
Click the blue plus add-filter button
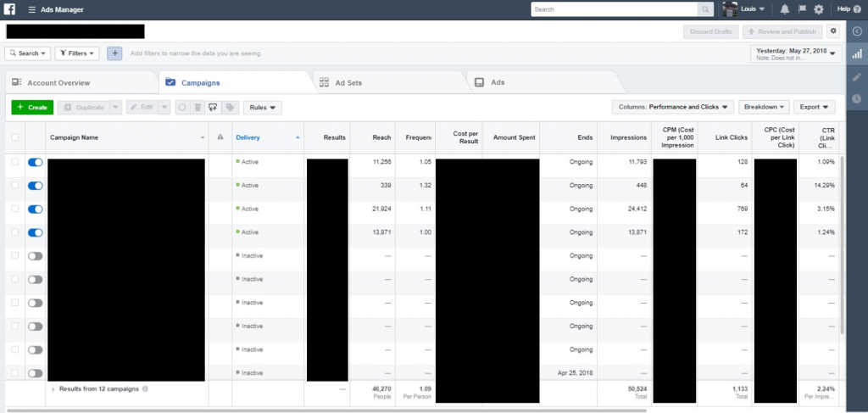pyautogui.click(x=114, y=53)
